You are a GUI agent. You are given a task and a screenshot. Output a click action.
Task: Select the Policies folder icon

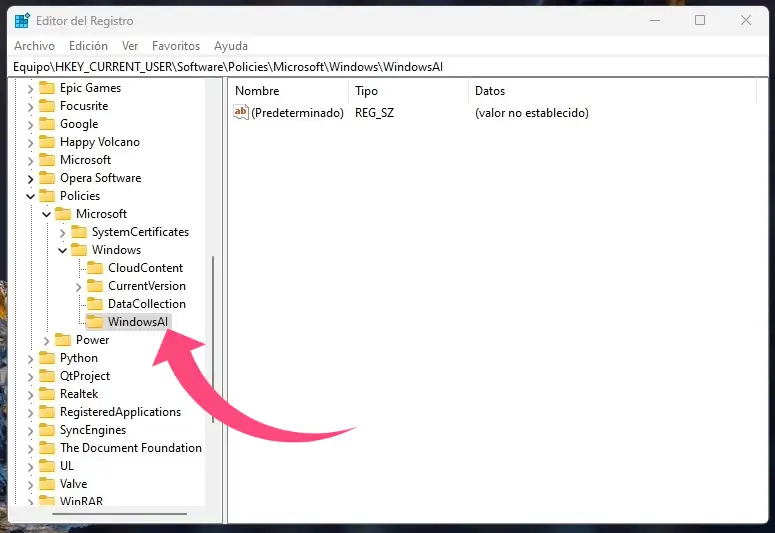coord(47,196)
